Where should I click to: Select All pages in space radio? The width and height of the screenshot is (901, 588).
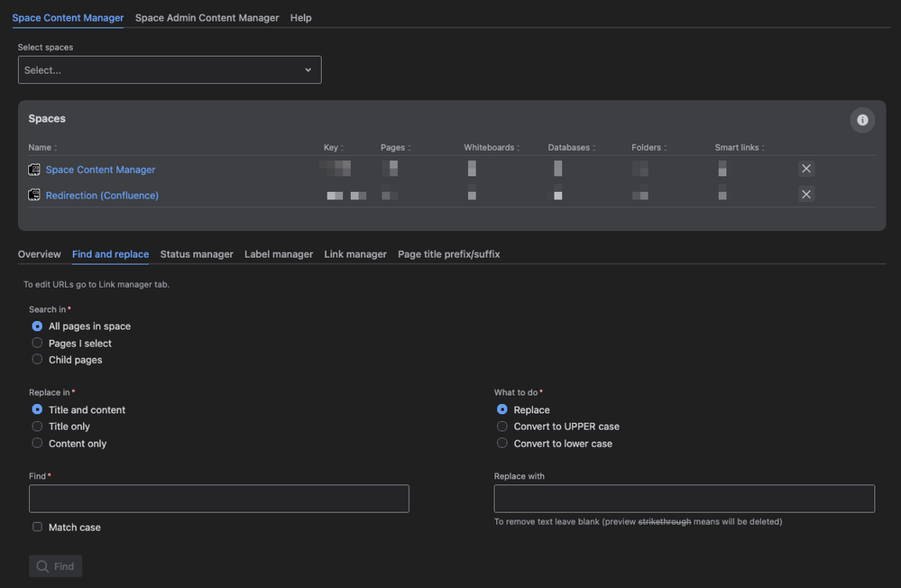[37, 326]
